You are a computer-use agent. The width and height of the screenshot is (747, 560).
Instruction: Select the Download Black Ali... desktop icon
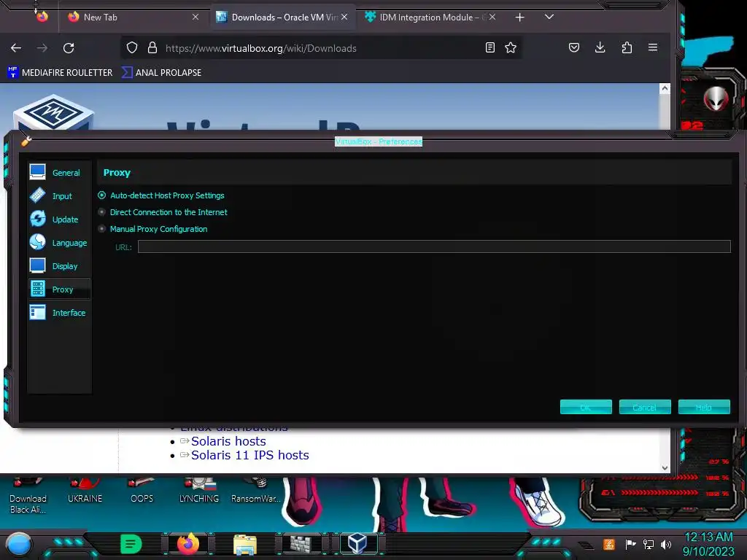tap(28, 497)
